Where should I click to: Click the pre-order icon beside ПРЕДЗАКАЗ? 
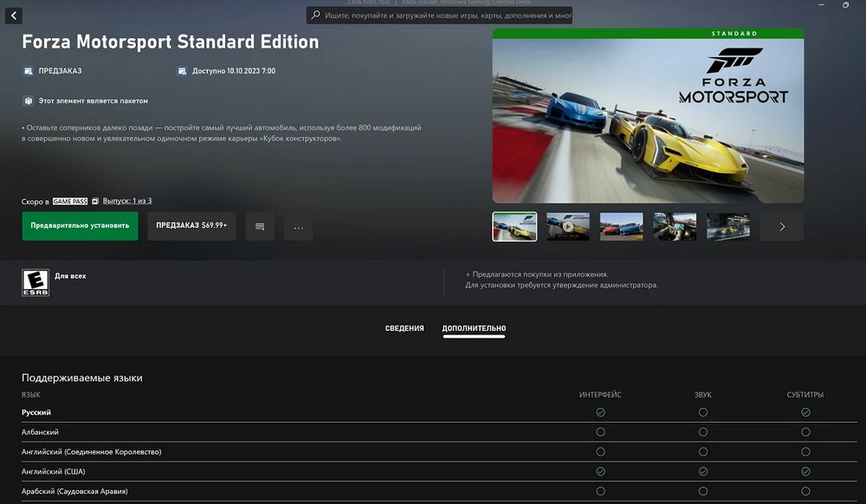click(x=28, y=71)
